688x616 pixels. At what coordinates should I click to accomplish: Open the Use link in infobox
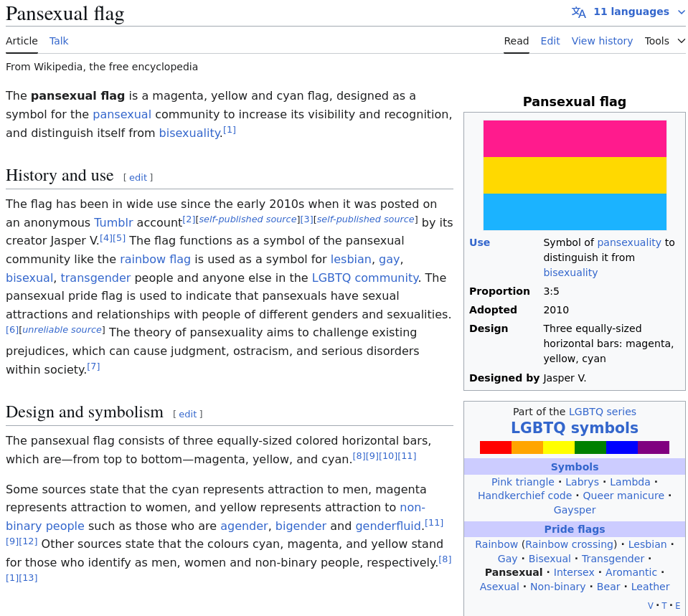479,242
